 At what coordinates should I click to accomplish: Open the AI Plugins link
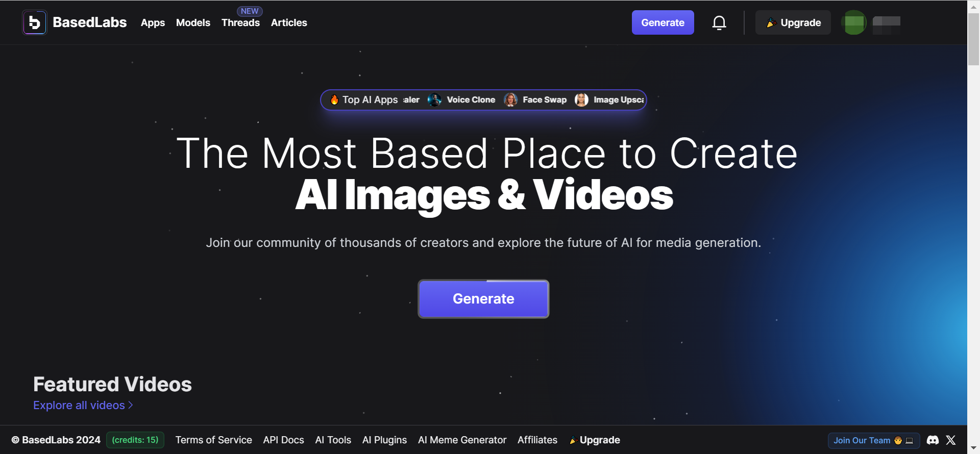(384, 440)
